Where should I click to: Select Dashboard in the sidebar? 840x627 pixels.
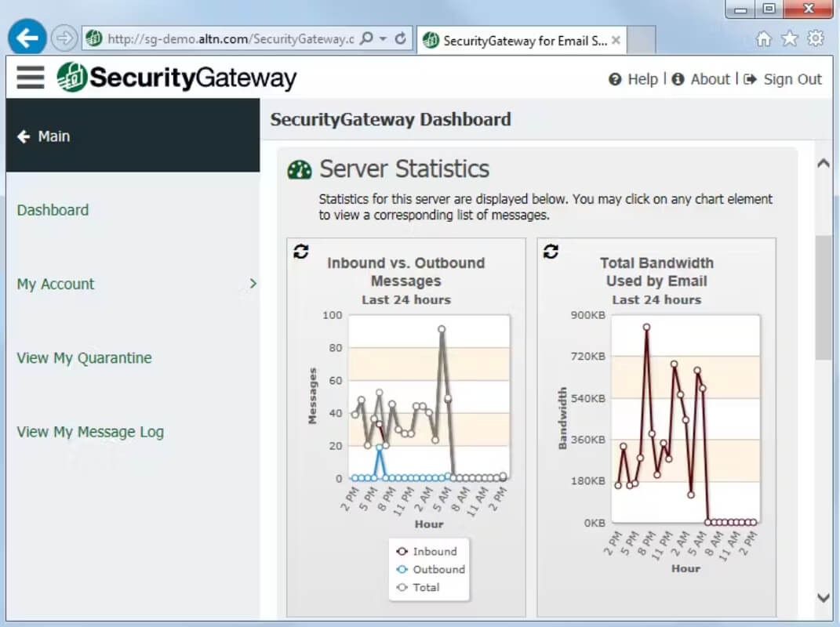coord(53,210)
